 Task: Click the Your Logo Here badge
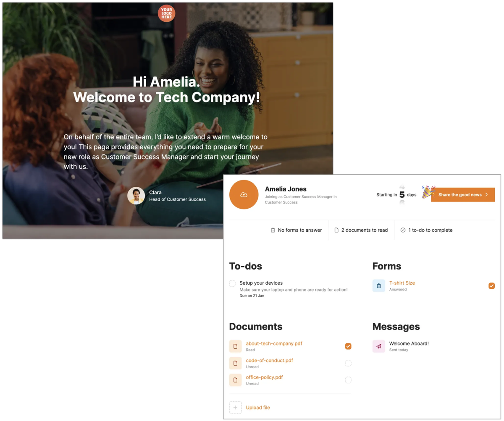coord(166,13)
